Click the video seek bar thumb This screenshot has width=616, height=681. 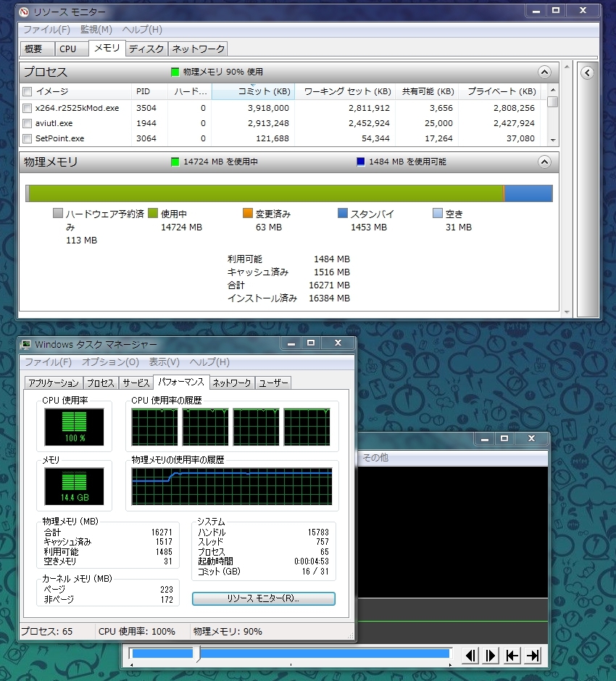198,654
